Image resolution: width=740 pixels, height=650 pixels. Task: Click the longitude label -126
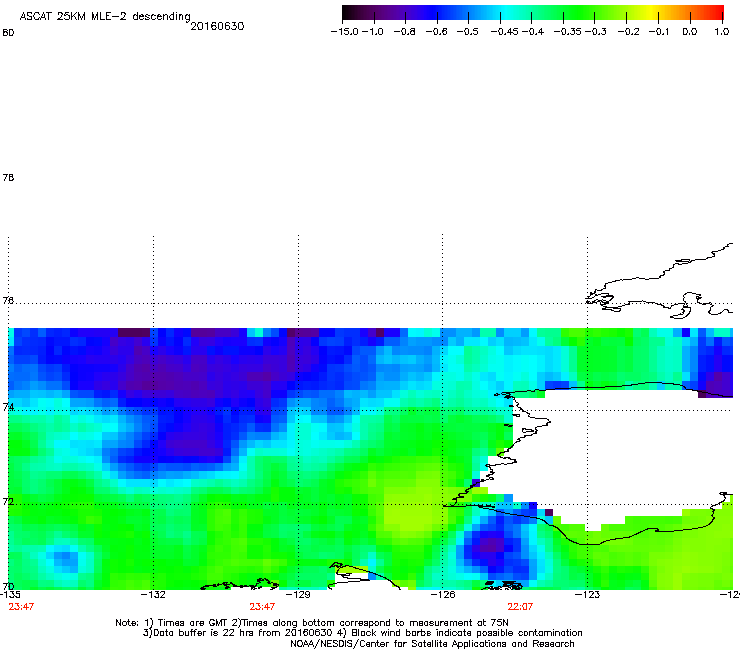[x=443, y=594]
